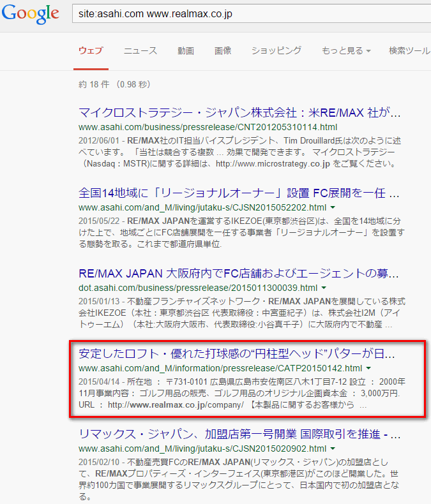Click the Google logo
Viewport: 431px width, 504px height.
point(30,14)
